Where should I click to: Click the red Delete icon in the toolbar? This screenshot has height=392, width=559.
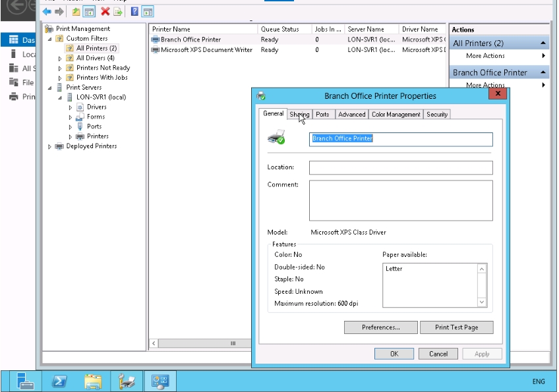pos(105,12)
